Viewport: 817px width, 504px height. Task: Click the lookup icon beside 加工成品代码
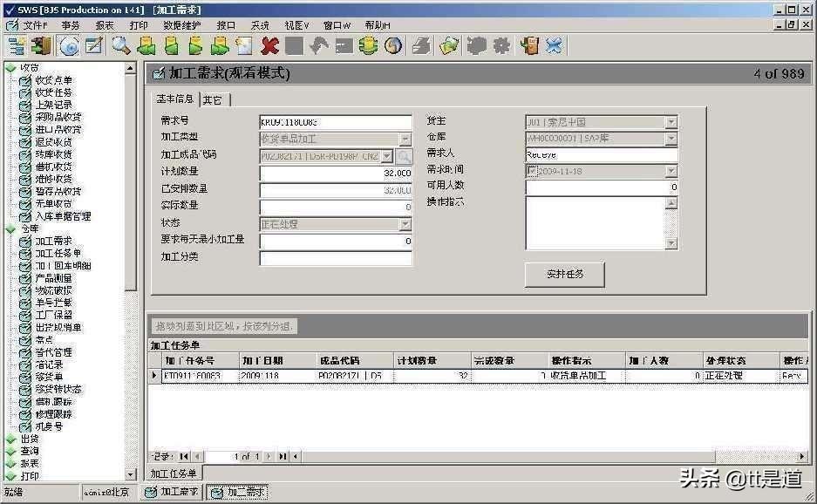(x=404, y=156)
